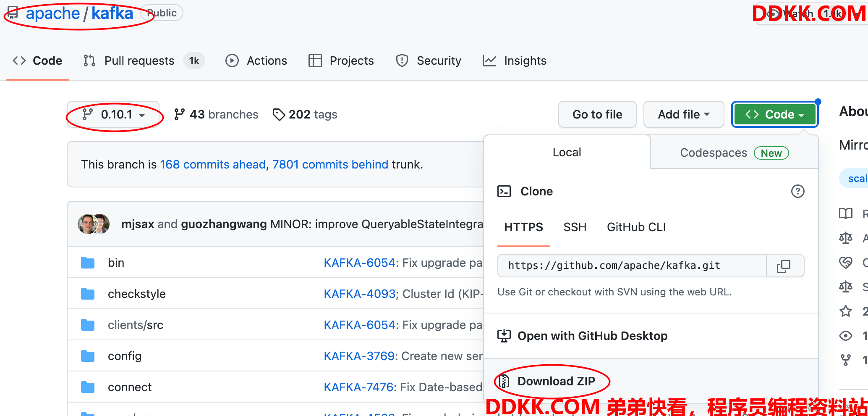Open the config folder

pos(125,356)
